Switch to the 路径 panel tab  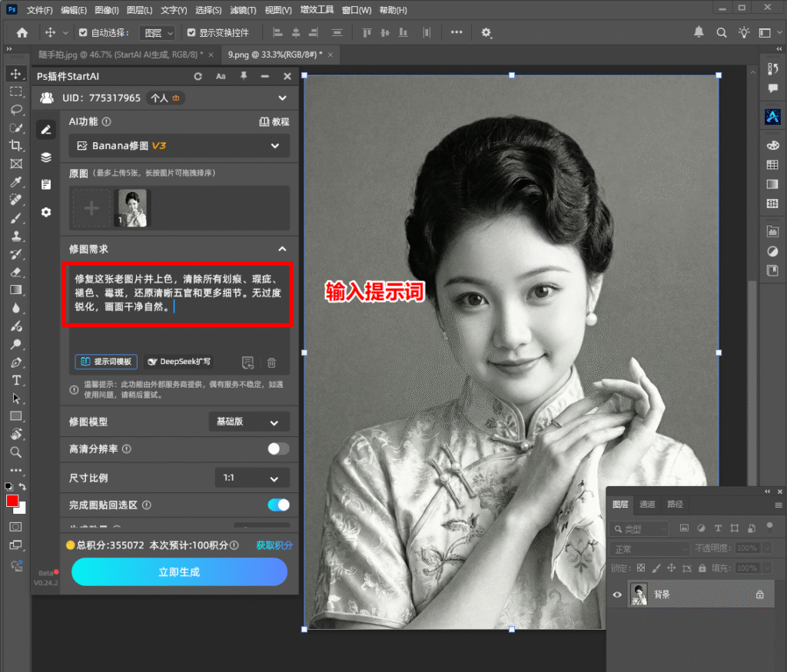pyautogui.click(x=675, y=504)
